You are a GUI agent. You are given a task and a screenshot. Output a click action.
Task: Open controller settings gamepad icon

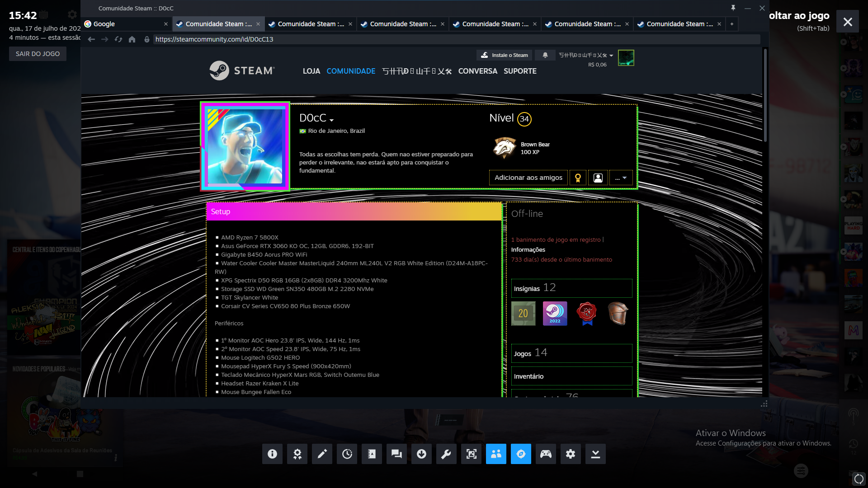coord(546,454)
